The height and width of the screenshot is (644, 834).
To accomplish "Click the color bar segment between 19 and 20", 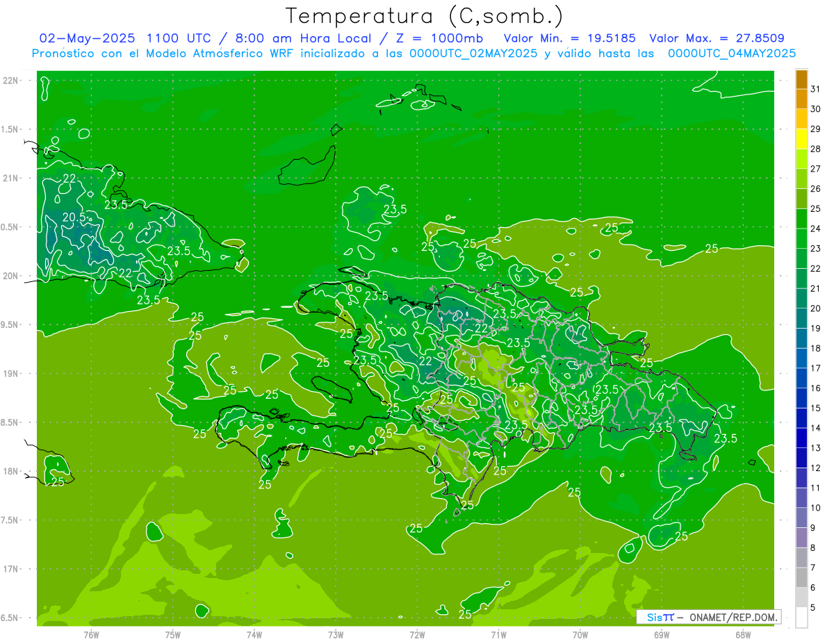I will click(x=801, y=318).
